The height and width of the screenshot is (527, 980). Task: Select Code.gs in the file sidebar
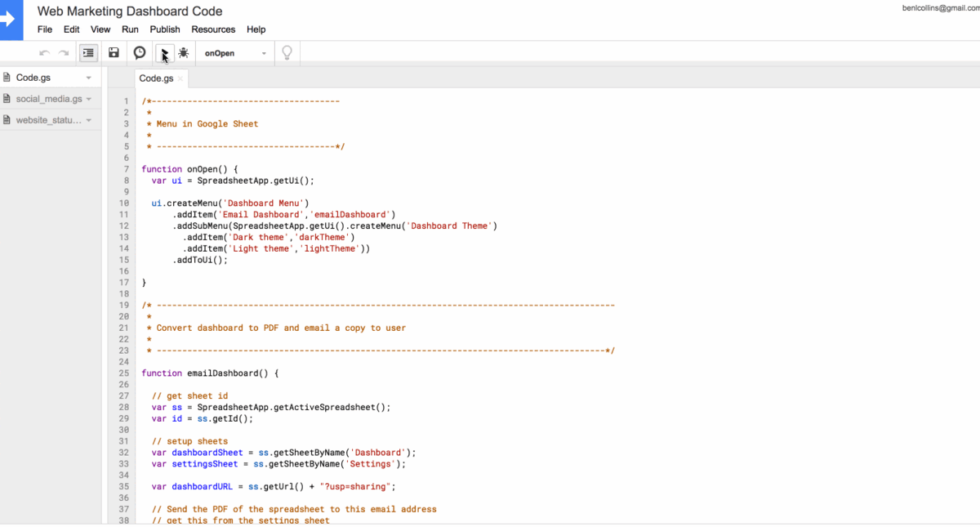[33, 78]
